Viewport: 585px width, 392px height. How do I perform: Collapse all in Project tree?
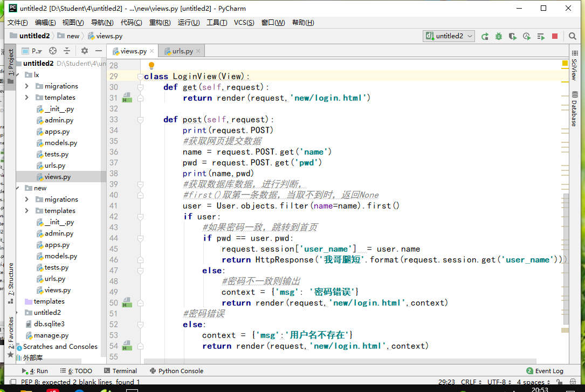pyautogui.click(x=67, y=51)
